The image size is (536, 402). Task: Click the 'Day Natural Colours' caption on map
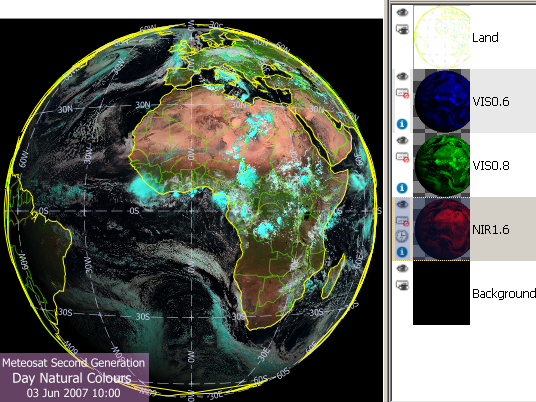pos(72,378)
